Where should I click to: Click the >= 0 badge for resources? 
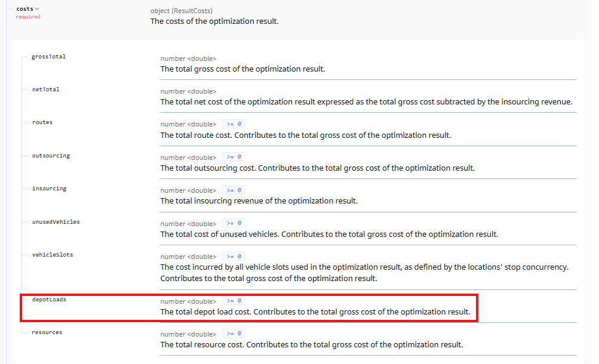tap(234, 334)
